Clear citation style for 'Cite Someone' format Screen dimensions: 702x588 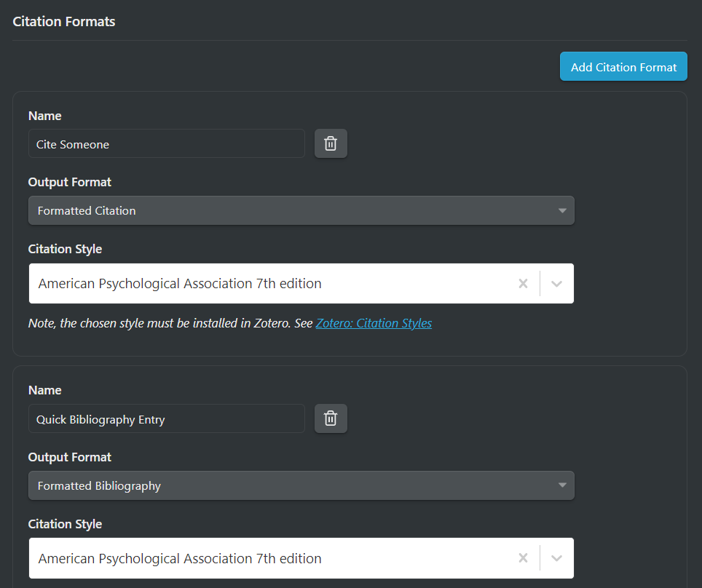click(x=523, y=284)
